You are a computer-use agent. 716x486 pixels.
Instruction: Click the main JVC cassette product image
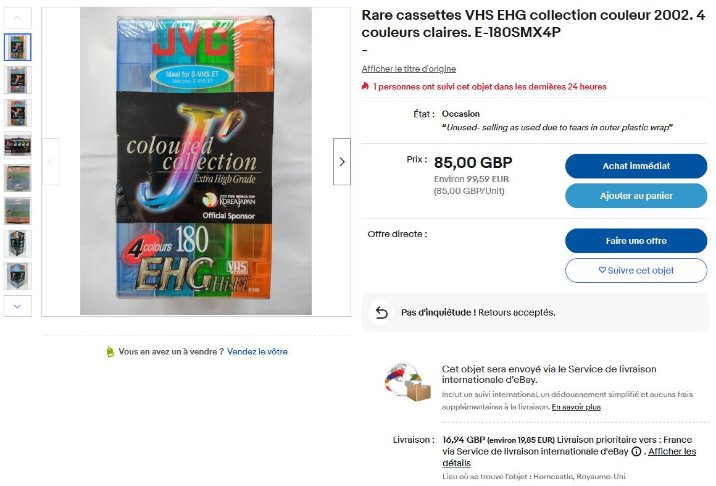(196, 161)
